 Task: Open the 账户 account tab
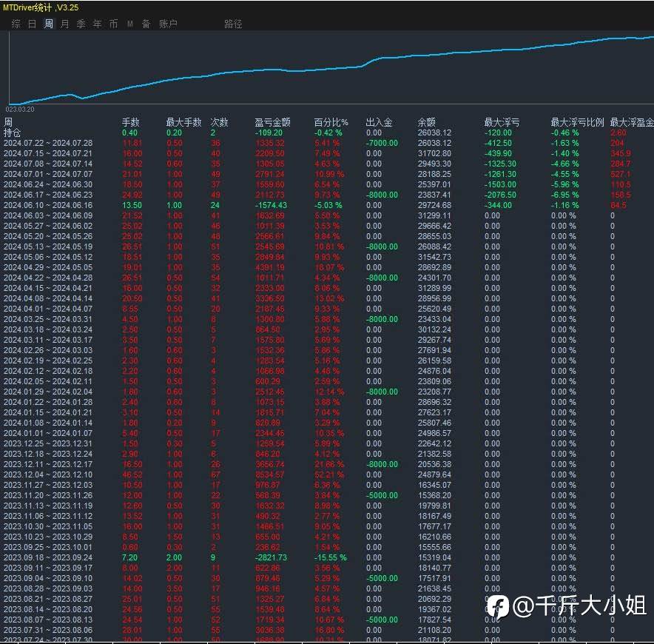click(x=168, y=24)
